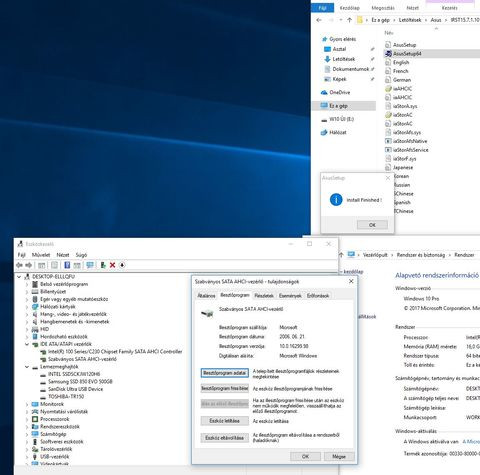Open the Megosztás ribbon tab in Explorer
Image resolution: width=480 pixels, height=475 pixels.
[383, 8]
